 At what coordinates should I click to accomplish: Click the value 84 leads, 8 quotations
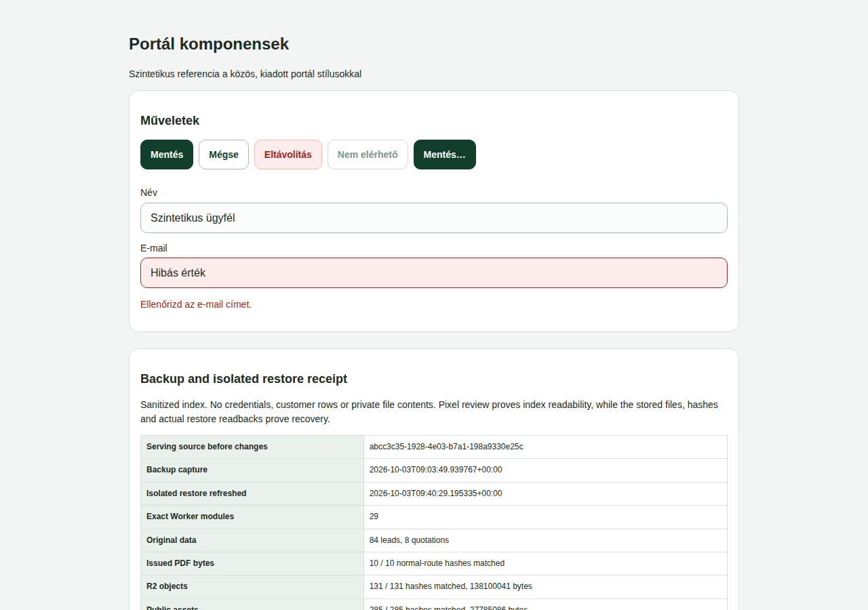[x=409, y=540]
